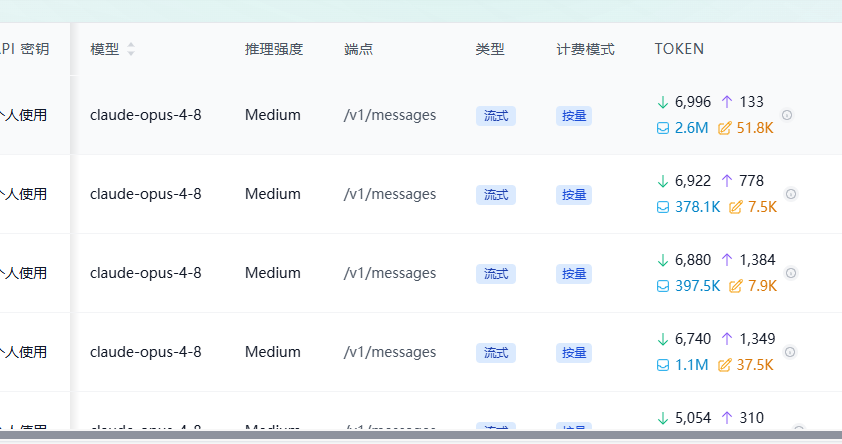Select claude-opus-4-8 in the 6,922 row
The height and width of the screenshot is (444, 842).
click(146, 194)
